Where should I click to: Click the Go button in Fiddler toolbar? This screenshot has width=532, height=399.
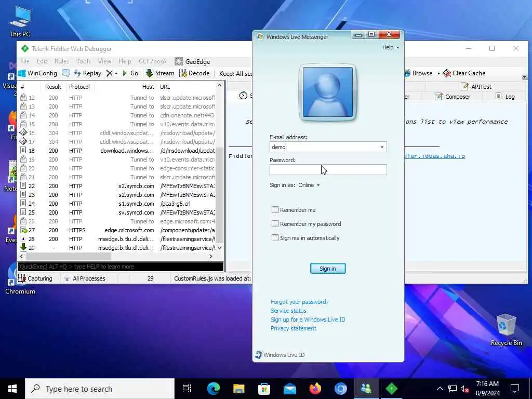pos(130,73)
